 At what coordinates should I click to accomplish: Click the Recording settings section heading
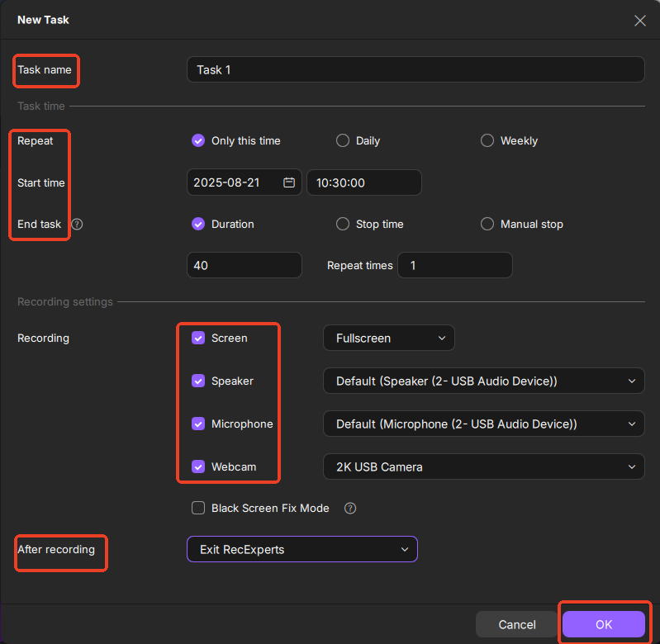[x=64, y=301]
